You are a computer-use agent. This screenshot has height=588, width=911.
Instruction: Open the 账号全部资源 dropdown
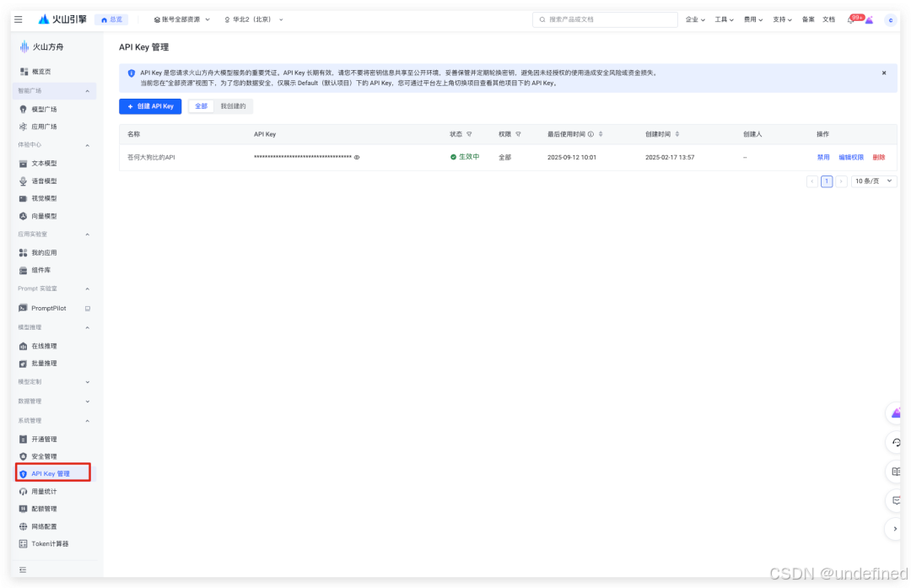(x=182, y=19)
